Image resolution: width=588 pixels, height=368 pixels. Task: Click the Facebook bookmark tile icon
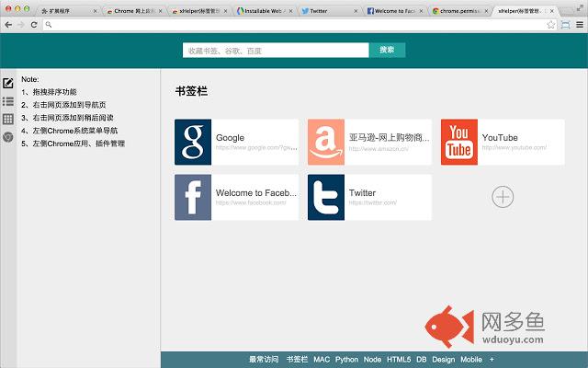point(193,197)
